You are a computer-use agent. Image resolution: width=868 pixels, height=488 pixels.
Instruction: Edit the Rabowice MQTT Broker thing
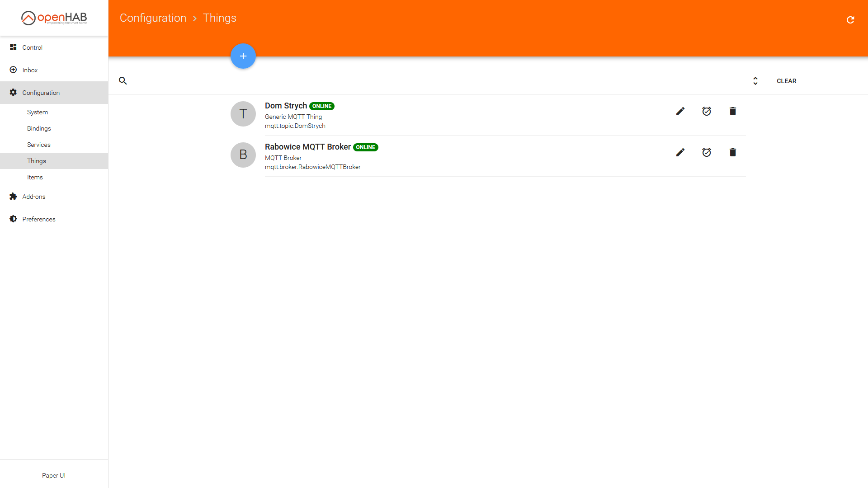click(x=680, y=152)
